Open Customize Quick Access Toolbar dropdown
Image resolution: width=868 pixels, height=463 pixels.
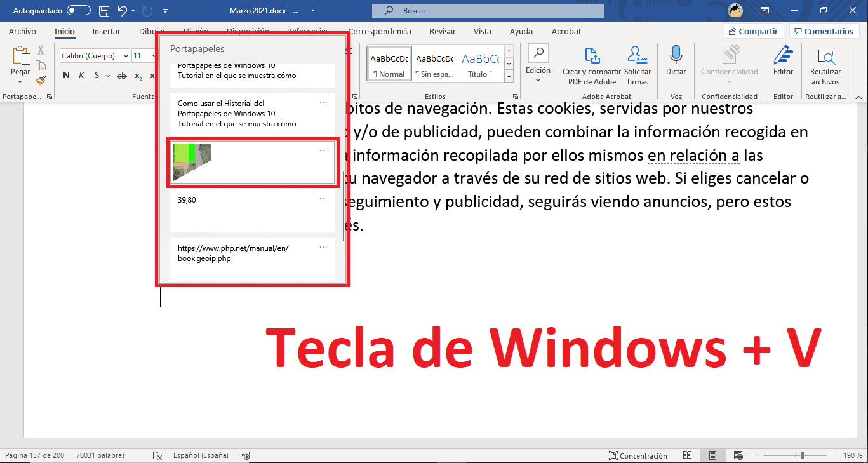[x=166, y=11]
